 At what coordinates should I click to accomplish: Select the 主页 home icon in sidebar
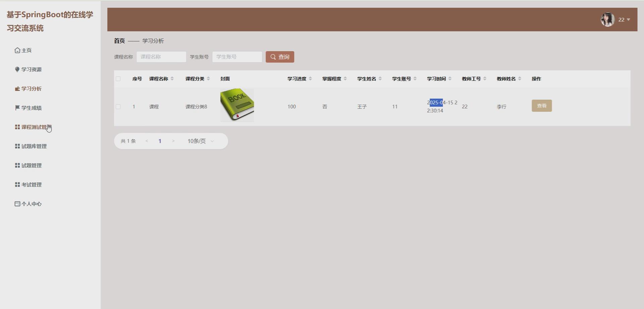tap(18, 50)
